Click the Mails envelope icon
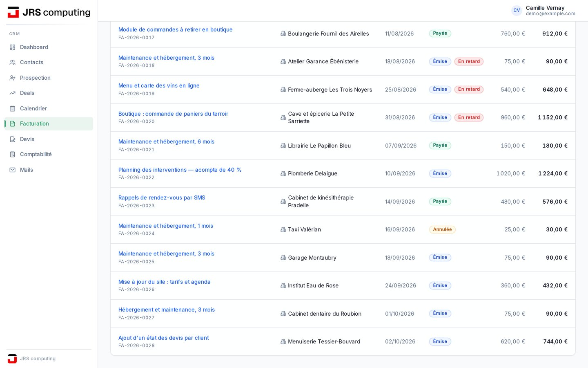 [x=13, y=170]
